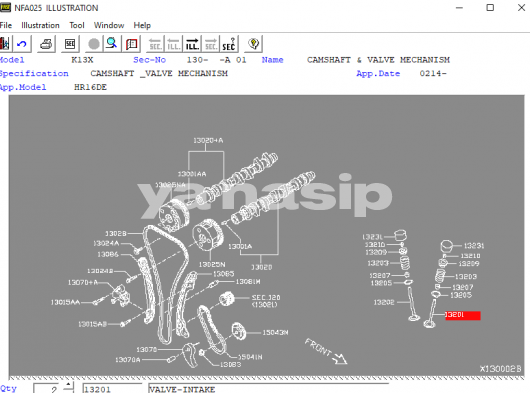Click the 13201 part number field
The width and height of the screenshot is (530, 393).
(112, 389)
